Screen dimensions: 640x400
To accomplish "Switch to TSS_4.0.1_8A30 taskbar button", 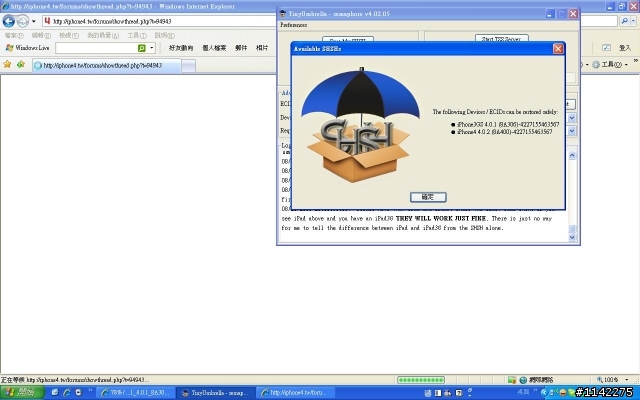I will coord(136,393).
